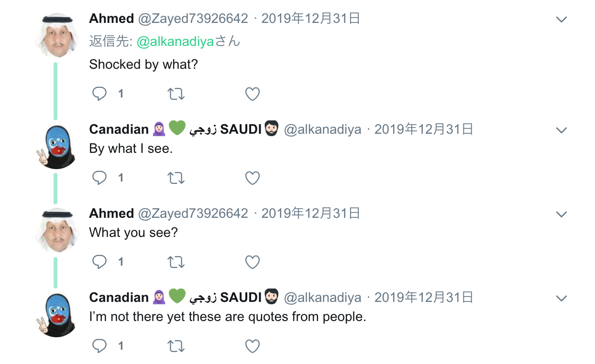This screenshot has height=364, width=595.
Task: Like the "Shocked by what?" tweet
Action: click(x=252, y=94)
